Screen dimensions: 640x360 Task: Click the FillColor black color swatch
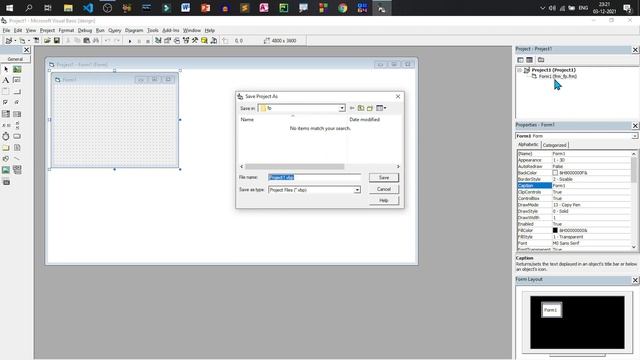[x=555, y=231]
